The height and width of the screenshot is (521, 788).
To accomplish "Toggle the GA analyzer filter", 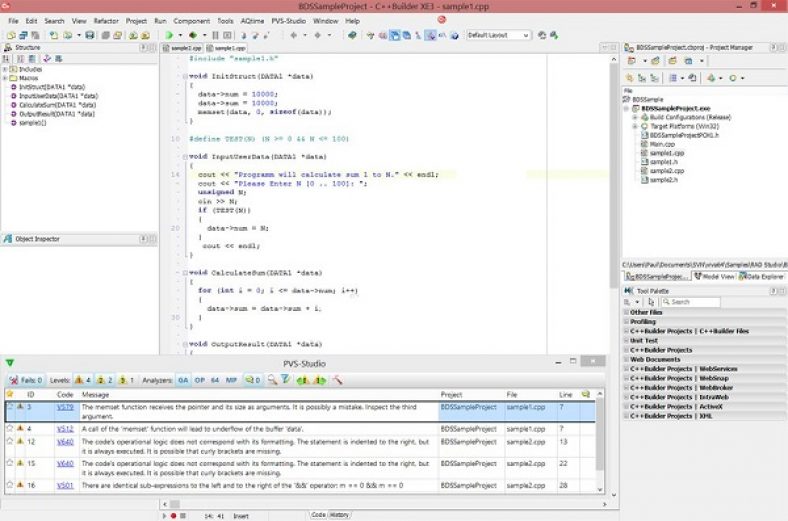I will (183, 380).
